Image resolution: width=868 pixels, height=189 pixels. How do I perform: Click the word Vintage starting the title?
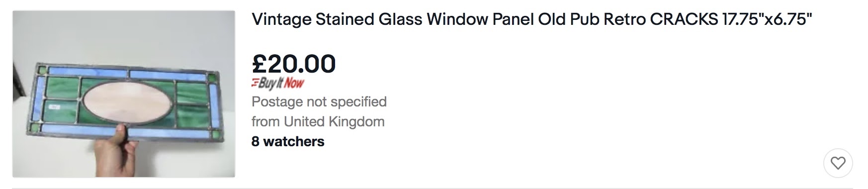coord(281,20)
